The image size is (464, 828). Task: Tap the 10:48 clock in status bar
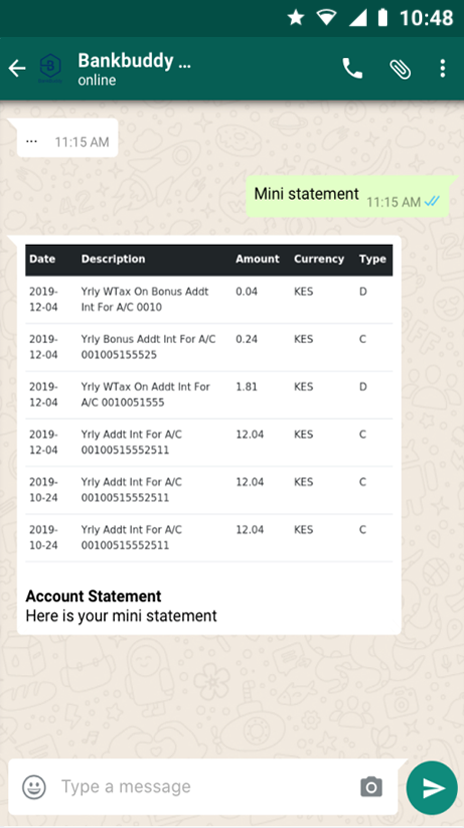[427, 18]
